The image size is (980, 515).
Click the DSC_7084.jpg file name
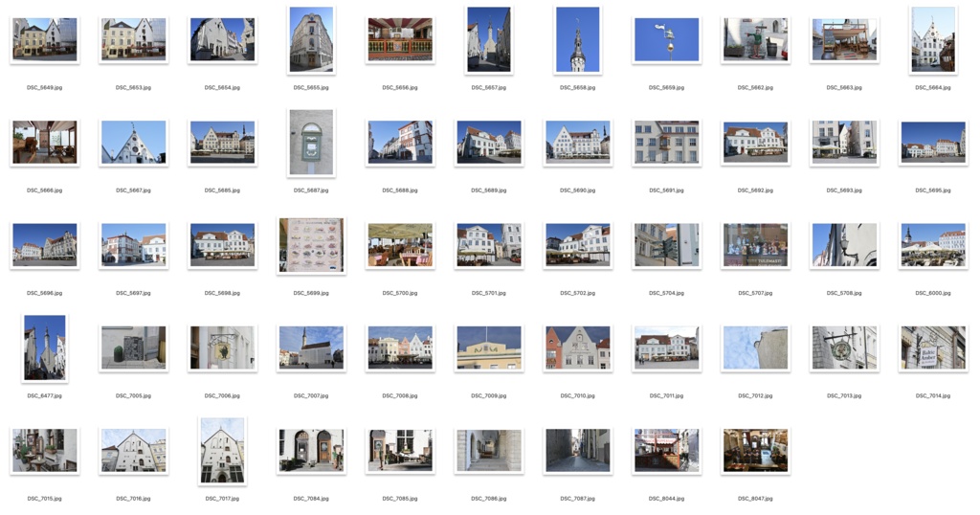311,499
